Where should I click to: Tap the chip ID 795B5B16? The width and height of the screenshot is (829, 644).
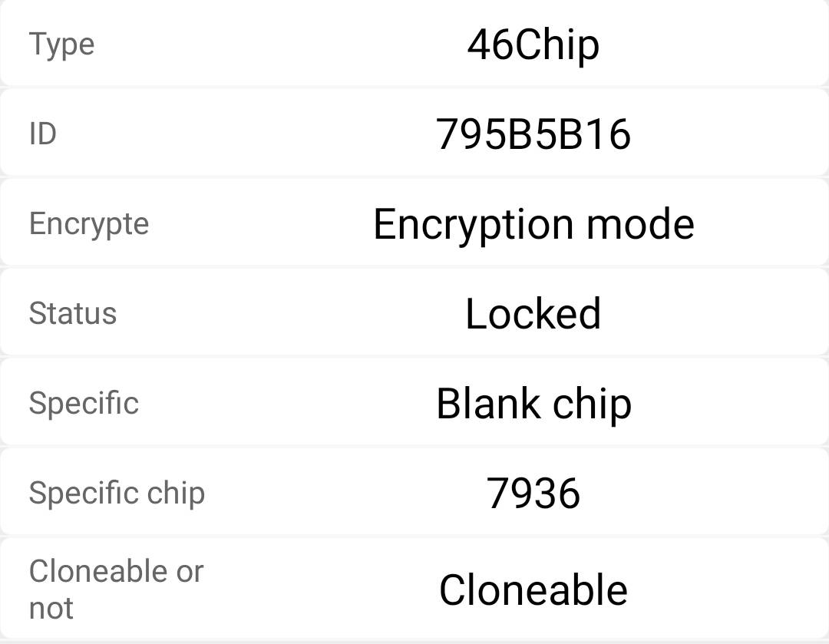tap(533, 134)
